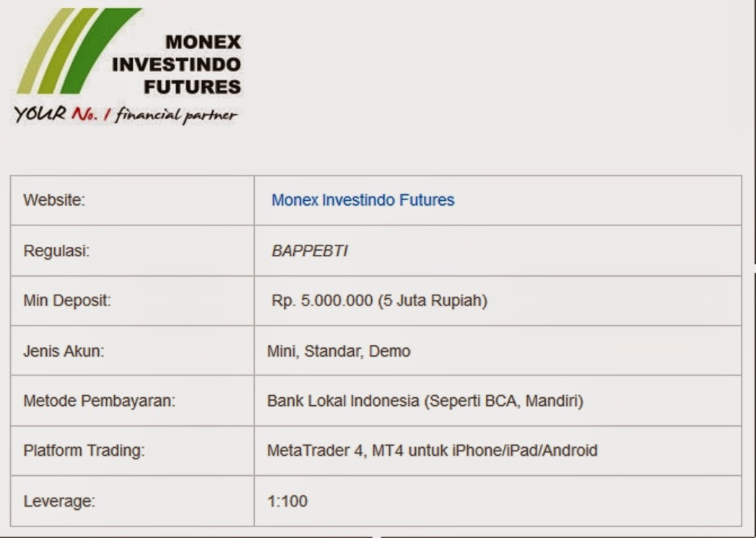Click the FUTURES word in the logo
The width and height of the screenshot is (756, 538).
(192, 87)
